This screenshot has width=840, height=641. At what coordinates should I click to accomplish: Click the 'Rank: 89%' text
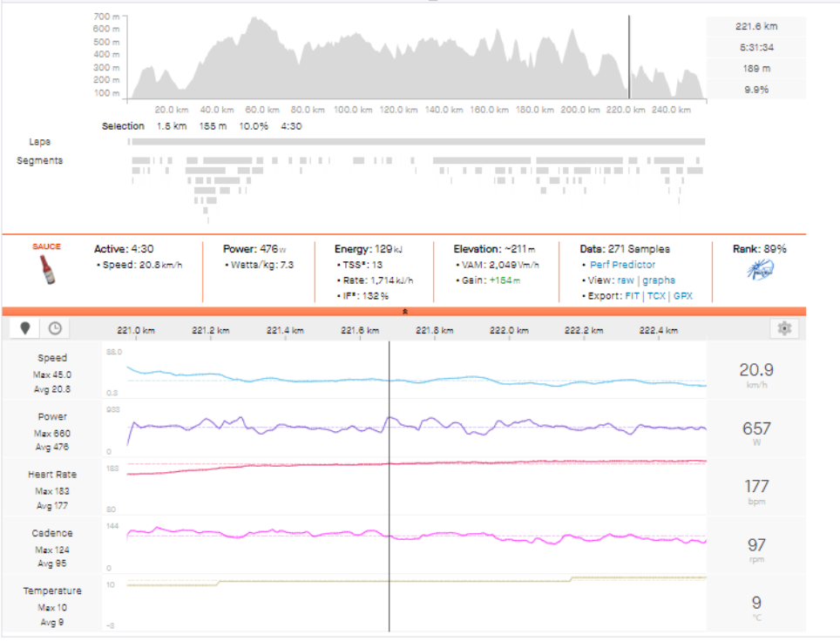click(760, 248)
